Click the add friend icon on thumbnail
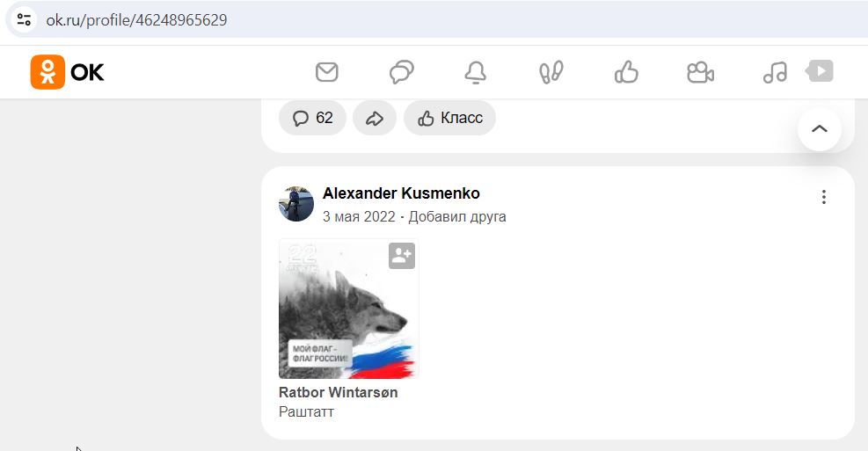 point(402,256)
